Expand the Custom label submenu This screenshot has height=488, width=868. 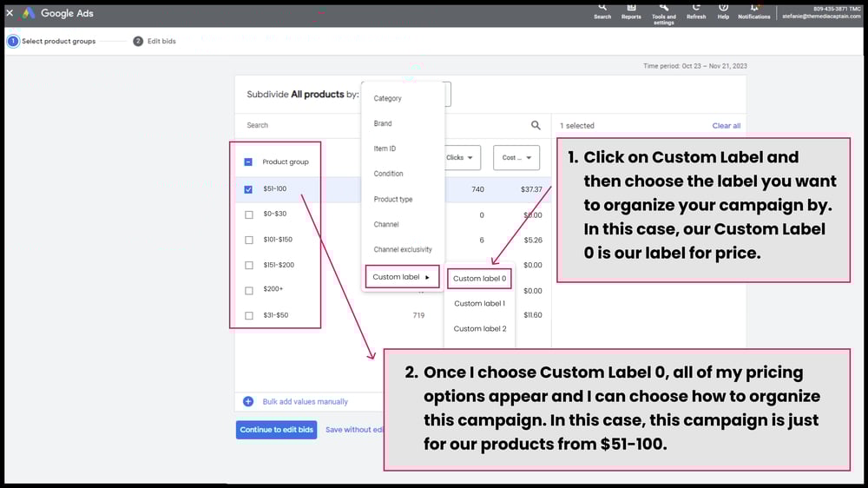pyautogui.click(x=402, y=277)
